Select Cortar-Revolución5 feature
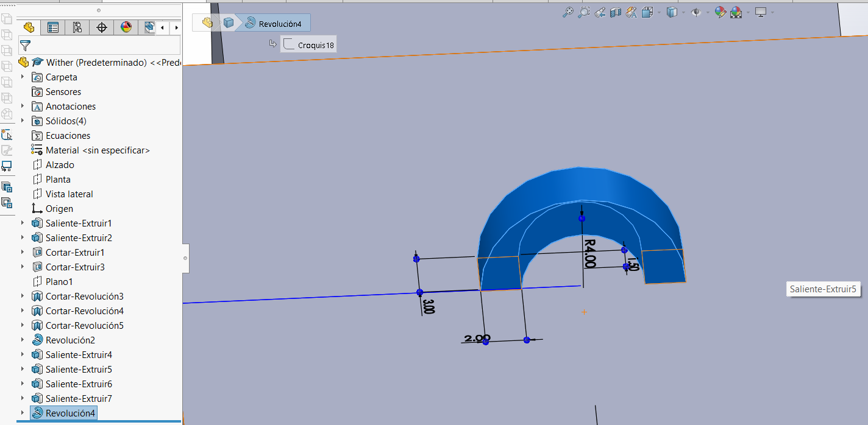868x425 pixels. (85, 326)
